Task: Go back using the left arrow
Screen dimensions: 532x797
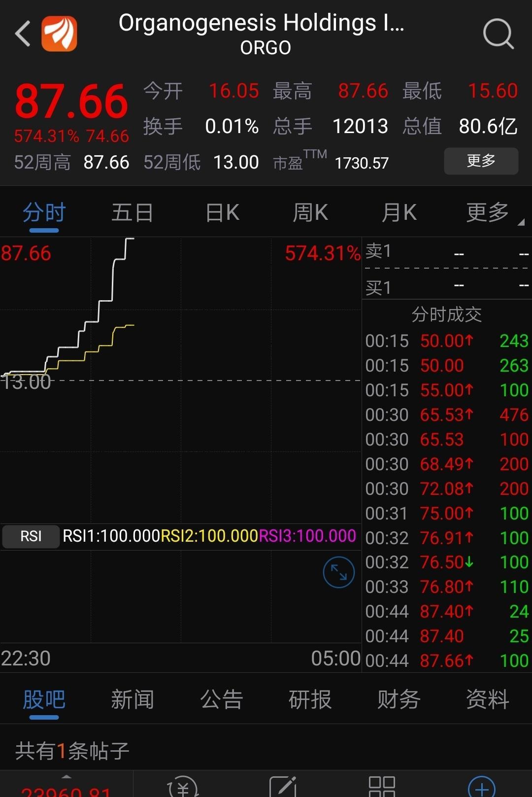Action: pyautogui.click(x=23, y=34)
